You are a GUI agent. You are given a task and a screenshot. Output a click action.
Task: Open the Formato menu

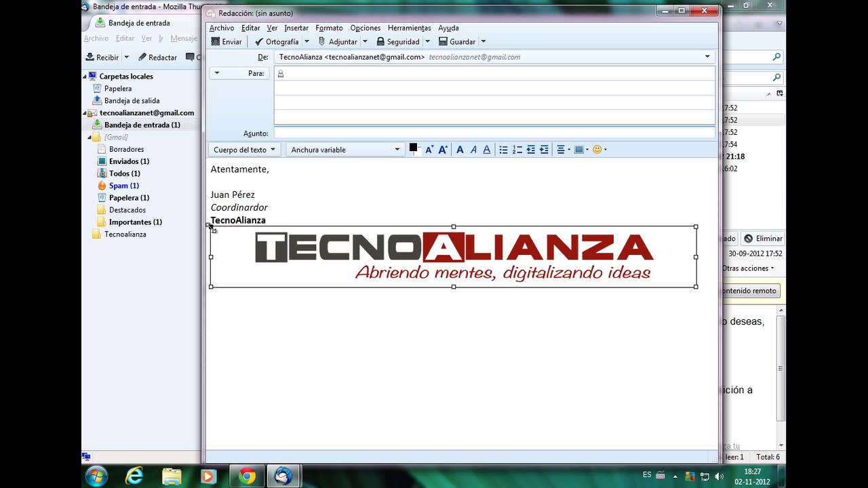(329, 28)
